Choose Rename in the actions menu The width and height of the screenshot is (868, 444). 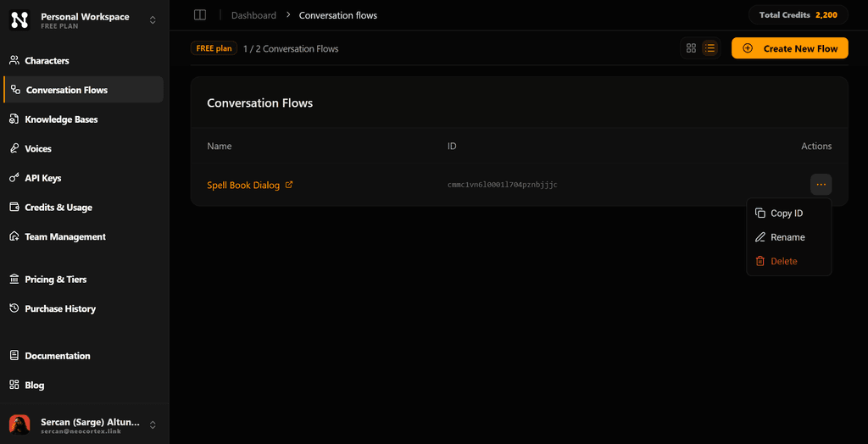point(787,237)
